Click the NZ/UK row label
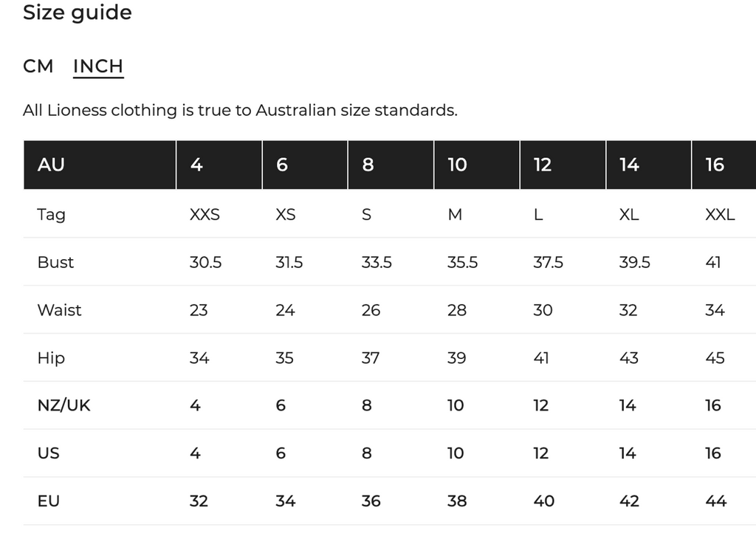The width and height of the screenshot is (756, 539). pyautogui.click(x=63, y=405)
